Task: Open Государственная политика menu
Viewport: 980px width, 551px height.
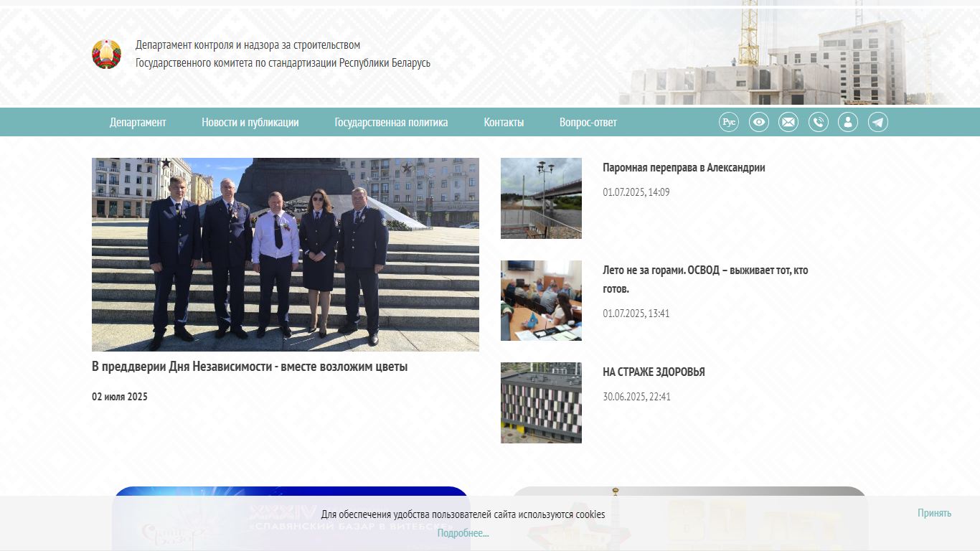Action: (391, 122)
